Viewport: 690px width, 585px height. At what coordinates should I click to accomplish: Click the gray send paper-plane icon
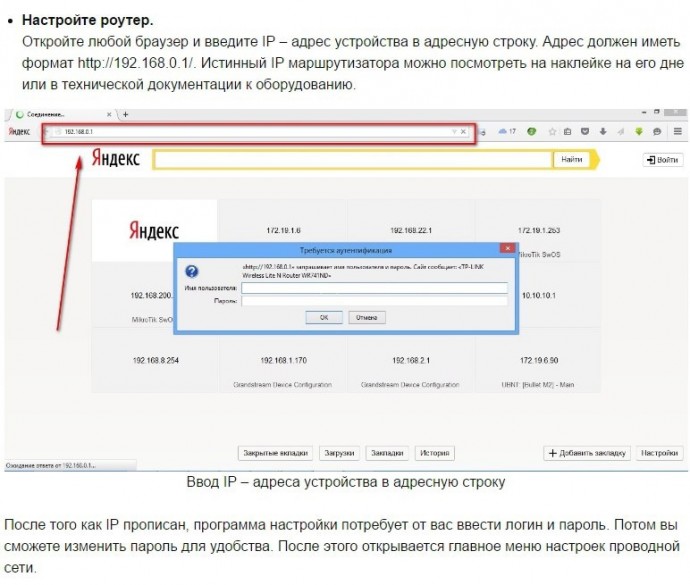click(621, 132)
